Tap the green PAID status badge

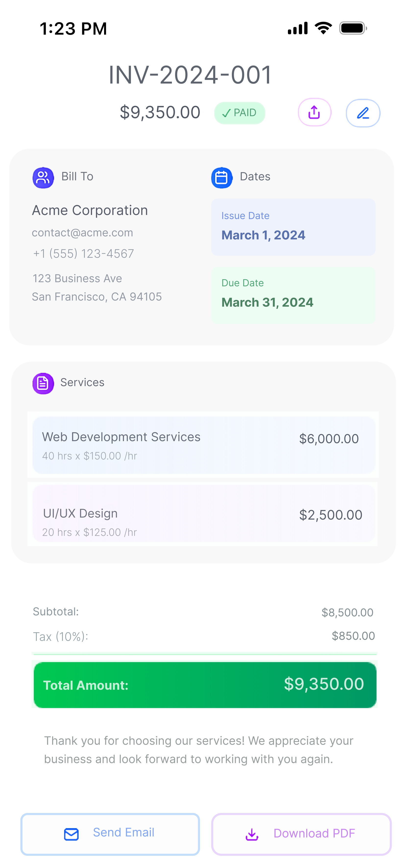coord(239,113)
